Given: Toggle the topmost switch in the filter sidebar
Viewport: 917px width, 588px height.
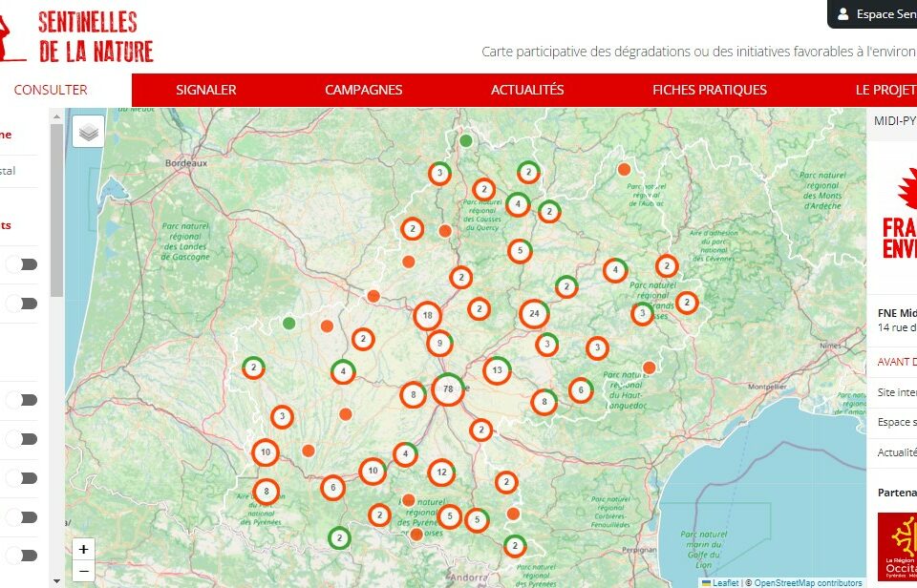Looking at the screenshot, I should point(22,264).
